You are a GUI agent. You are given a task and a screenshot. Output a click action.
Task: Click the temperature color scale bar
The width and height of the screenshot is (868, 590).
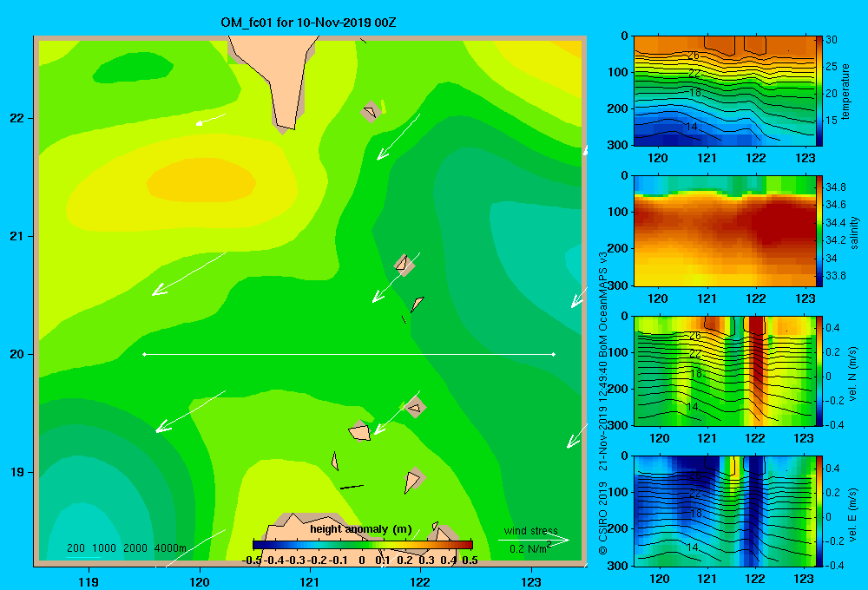pos(819,91)
